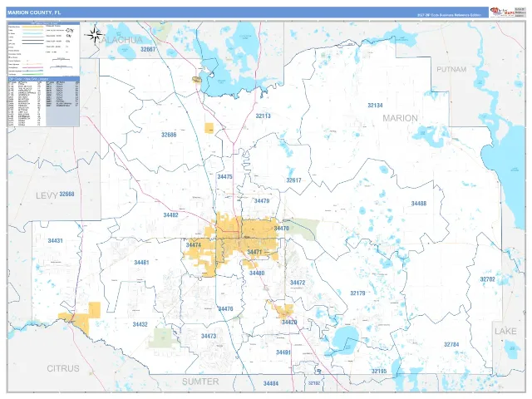Select the PUTNAM county label
532x399 pixels.
tap(451, 69)
